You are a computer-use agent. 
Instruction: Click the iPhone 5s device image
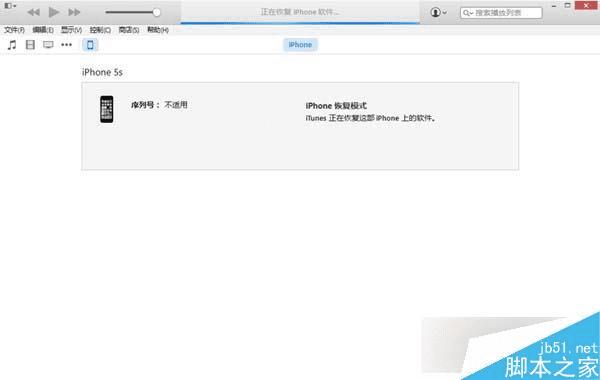[x=107, y=109]
